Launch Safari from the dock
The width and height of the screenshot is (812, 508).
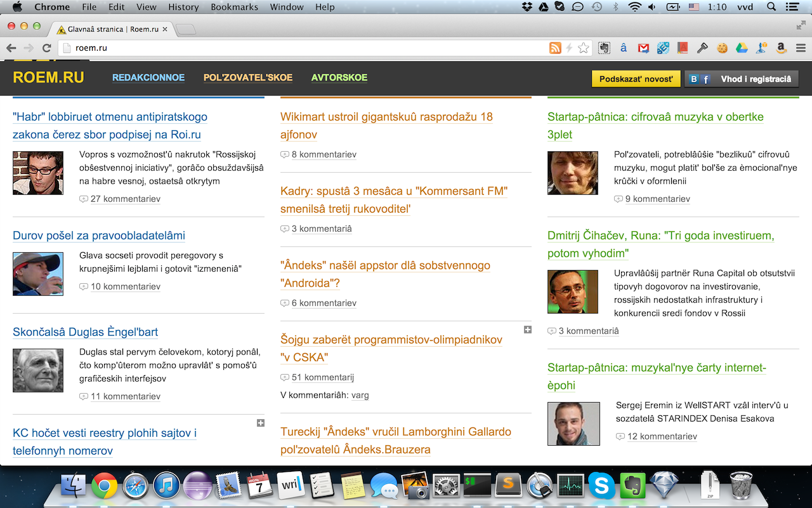point(135,486)
